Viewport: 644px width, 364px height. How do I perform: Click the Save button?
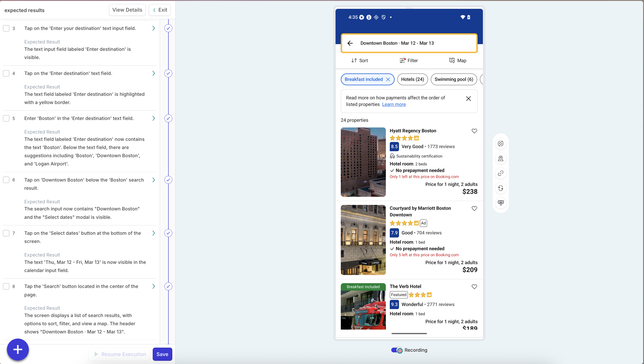coord(162,354)
